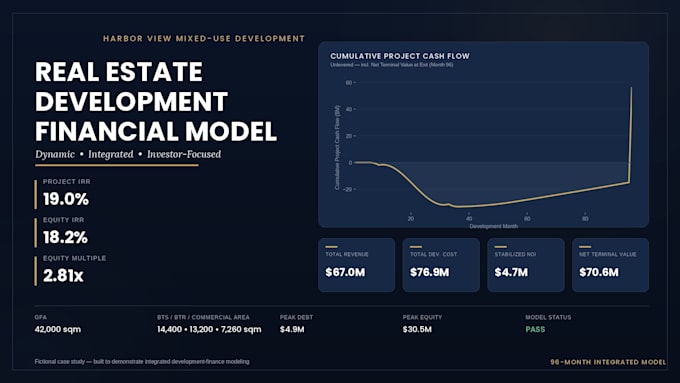Click the 40 tick on Development Month axis
680x383 pixels.
click(469, 219)
